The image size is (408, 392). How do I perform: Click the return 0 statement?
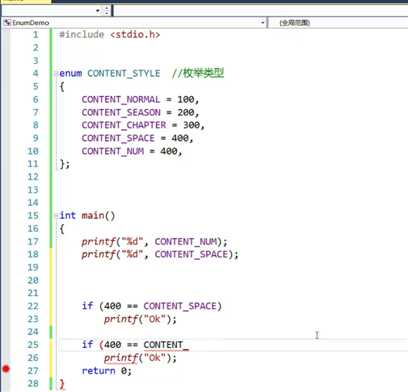click(x=107, y=371)
